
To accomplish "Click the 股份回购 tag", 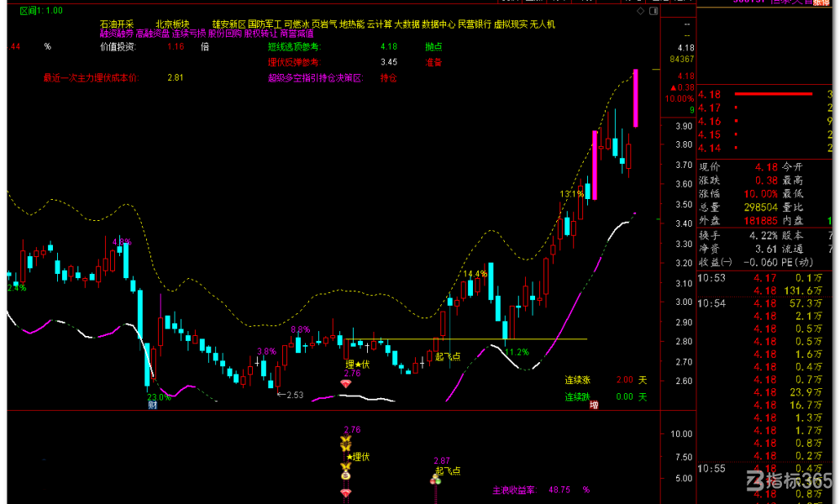I will point(225,34).
